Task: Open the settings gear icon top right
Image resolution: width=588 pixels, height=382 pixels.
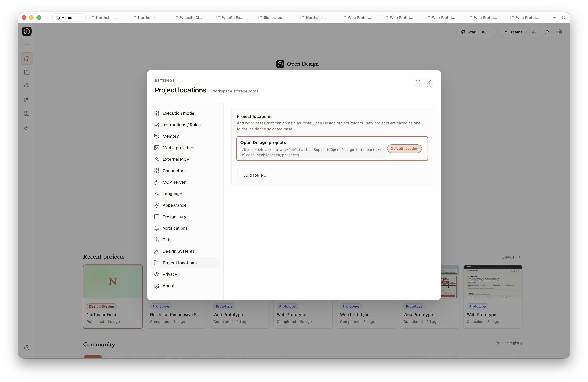Action: [x=560, y=32]
